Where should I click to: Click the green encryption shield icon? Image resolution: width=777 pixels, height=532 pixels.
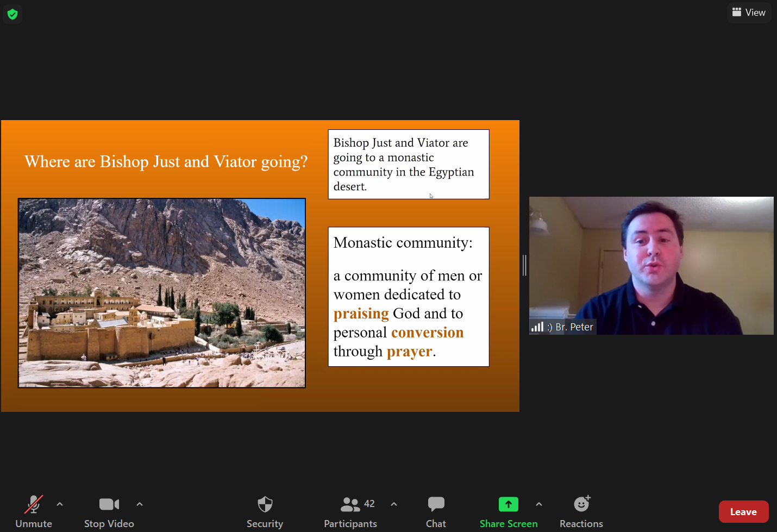tap(12, 14)
